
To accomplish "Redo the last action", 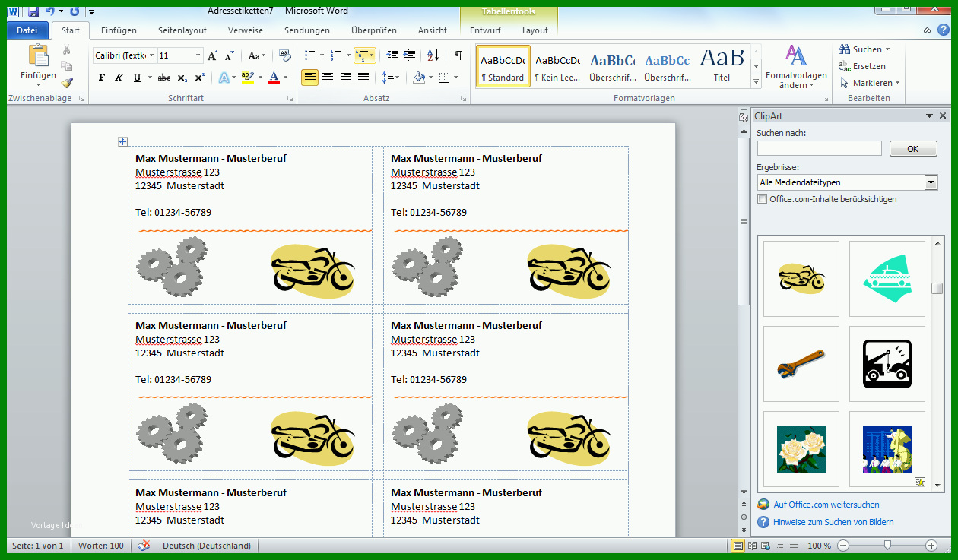I will [x=75, y=11].
